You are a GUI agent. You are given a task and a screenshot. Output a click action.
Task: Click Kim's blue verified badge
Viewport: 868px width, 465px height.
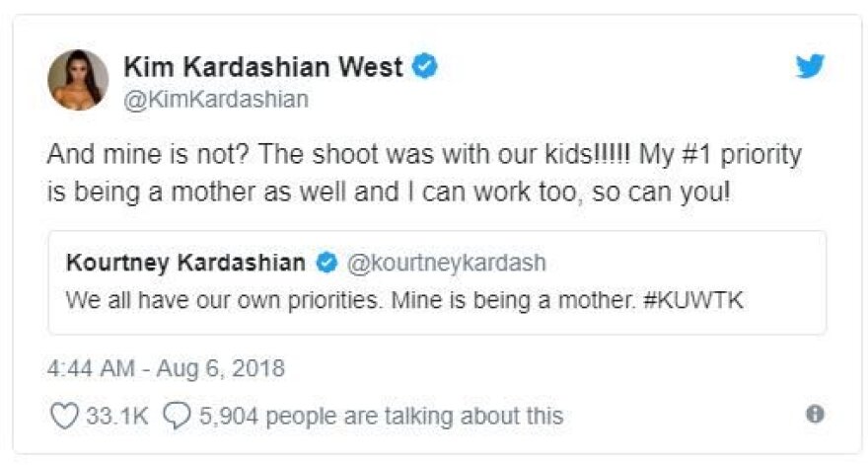pyautogui.click(x=425, y=67)
